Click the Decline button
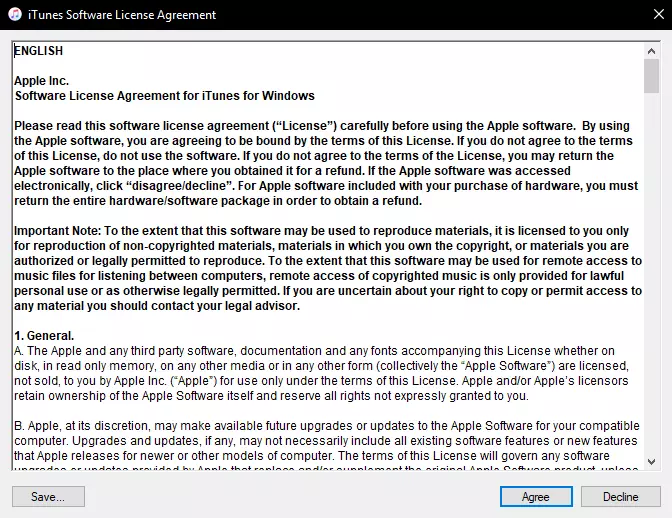The image size is (672, 518). click(620, 497)
